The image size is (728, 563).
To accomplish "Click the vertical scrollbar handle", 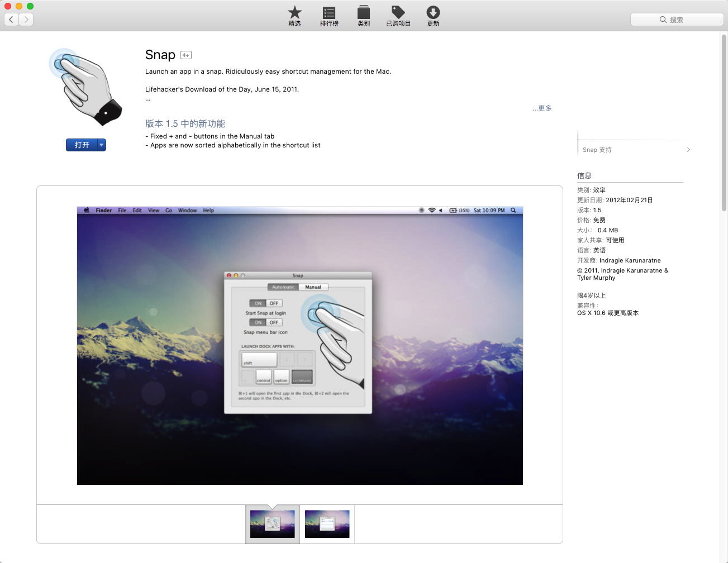I will coord(724,123).
